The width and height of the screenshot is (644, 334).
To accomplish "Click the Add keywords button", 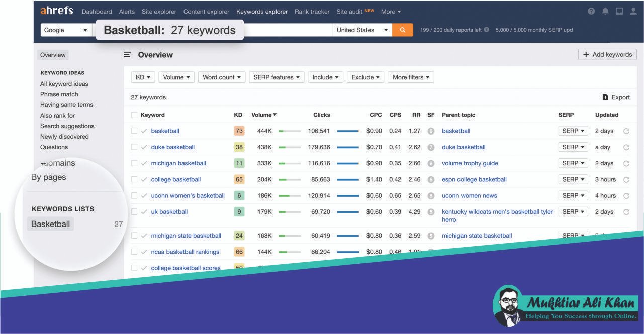I will coord(607,55).
